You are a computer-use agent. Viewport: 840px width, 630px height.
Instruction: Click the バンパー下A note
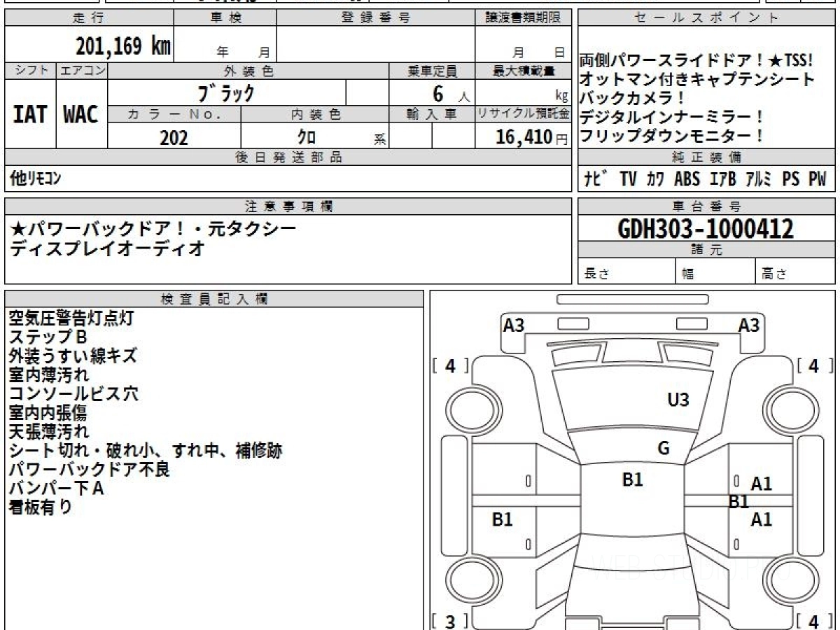click(56, 489)
